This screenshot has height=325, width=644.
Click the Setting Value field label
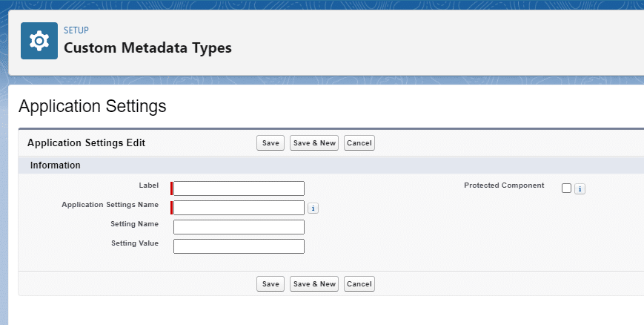tap(135, 243)
